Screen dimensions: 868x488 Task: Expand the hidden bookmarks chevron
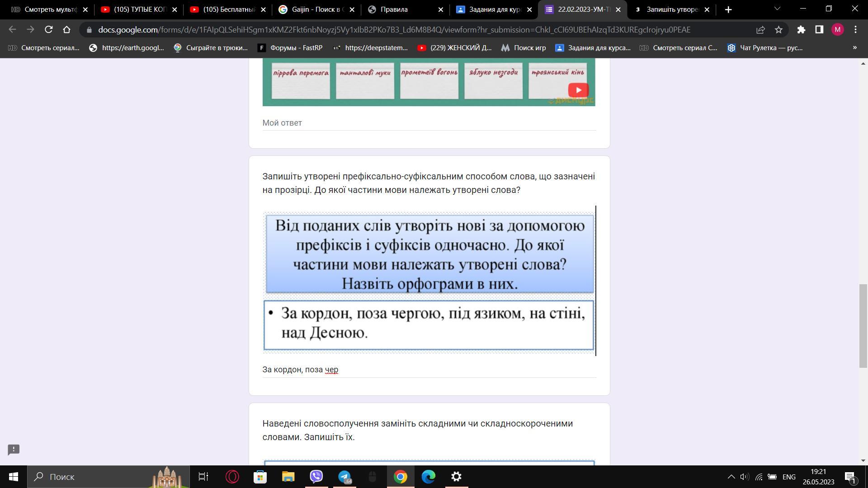(854, 47)
